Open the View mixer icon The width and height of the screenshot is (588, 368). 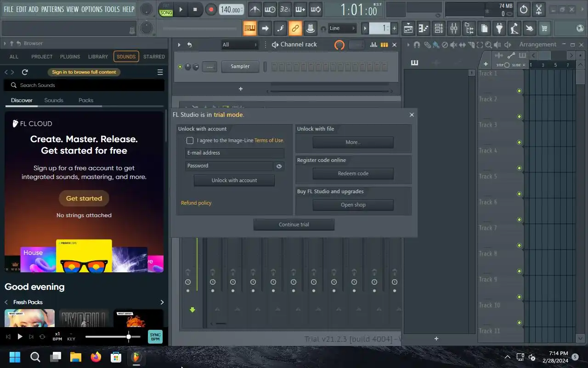coord(454,29)
